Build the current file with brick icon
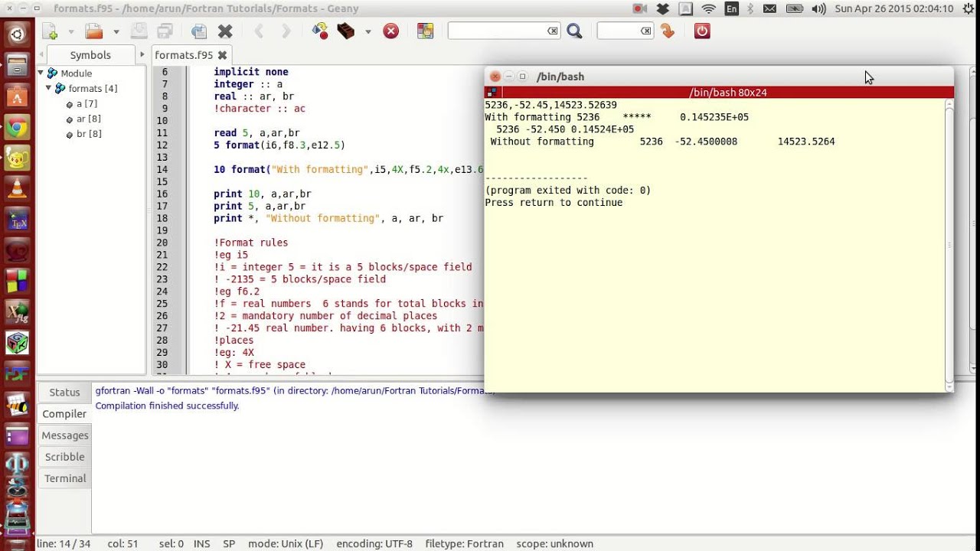The width and height of the screenshot is (980, 551). 346,31
